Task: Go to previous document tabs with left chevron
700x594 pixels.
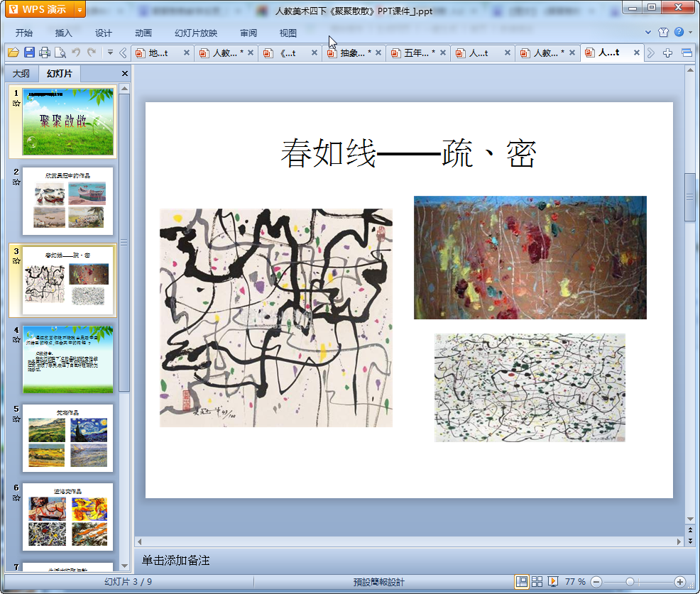Action: point(123,53)
